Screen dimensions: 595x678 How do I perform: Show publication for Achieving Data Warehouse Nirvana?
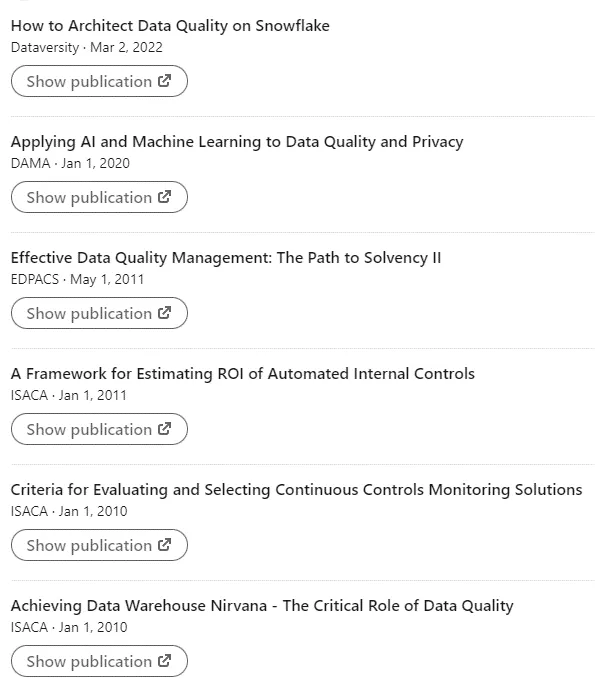pyautogui.click(x=99, y=660)
